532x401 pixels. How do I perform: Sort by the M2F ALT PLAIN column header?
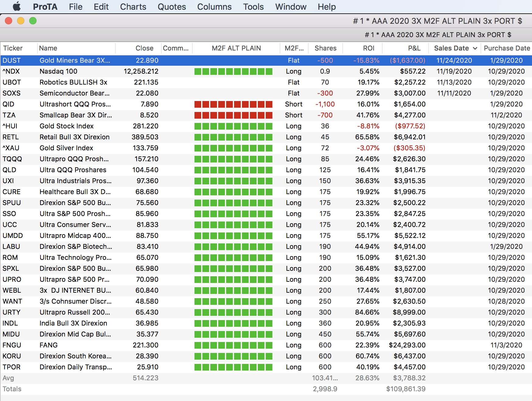236,48
